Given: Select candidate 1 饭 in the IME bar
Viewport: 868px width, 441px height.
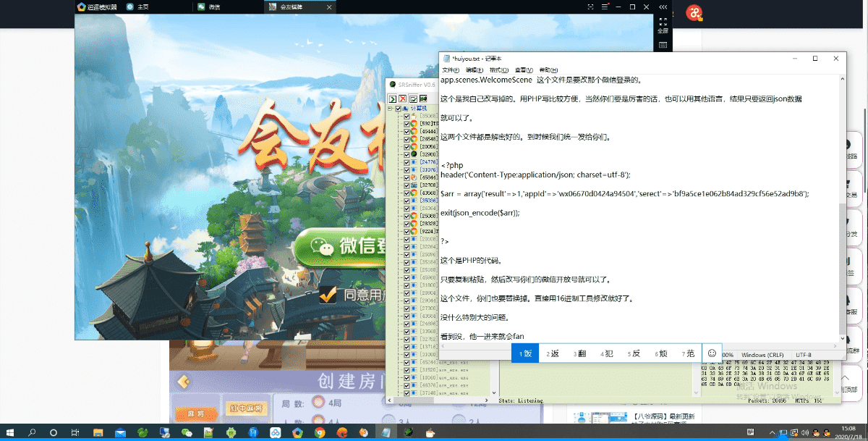Looking at the screenshot, I should [524, 353].
